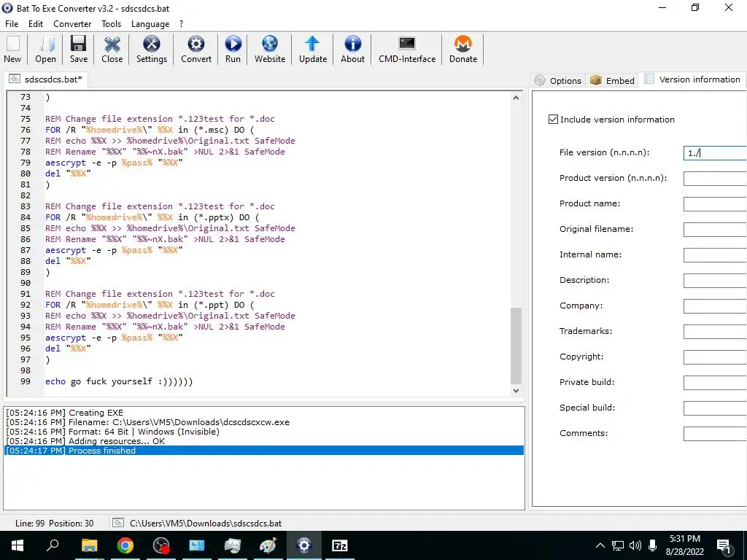The height and width of the screenshot is (560, 747).
Task: Open the Converter menu
Action: point(72,24)
